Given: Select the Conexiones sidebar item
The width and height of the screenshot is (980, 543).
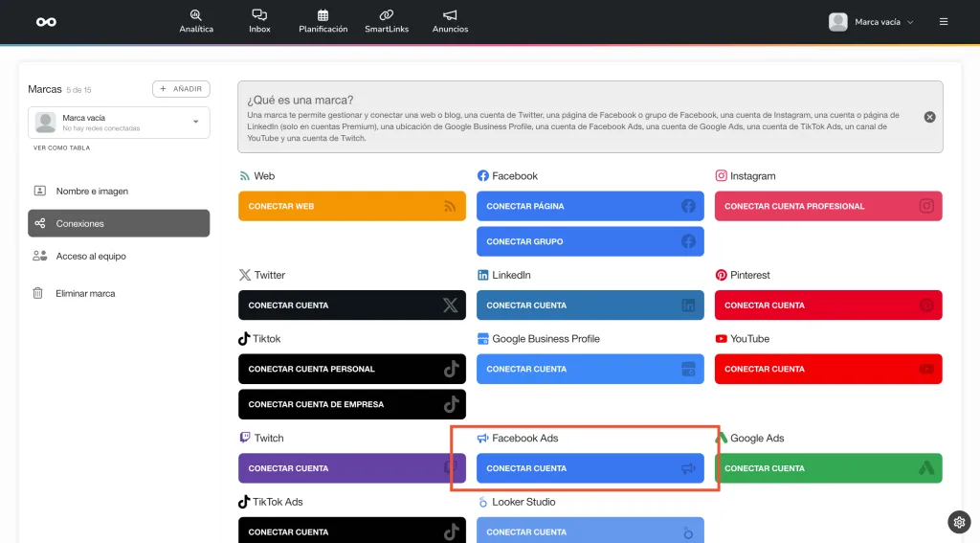Looking at the screenshot, I should [119, 223].
